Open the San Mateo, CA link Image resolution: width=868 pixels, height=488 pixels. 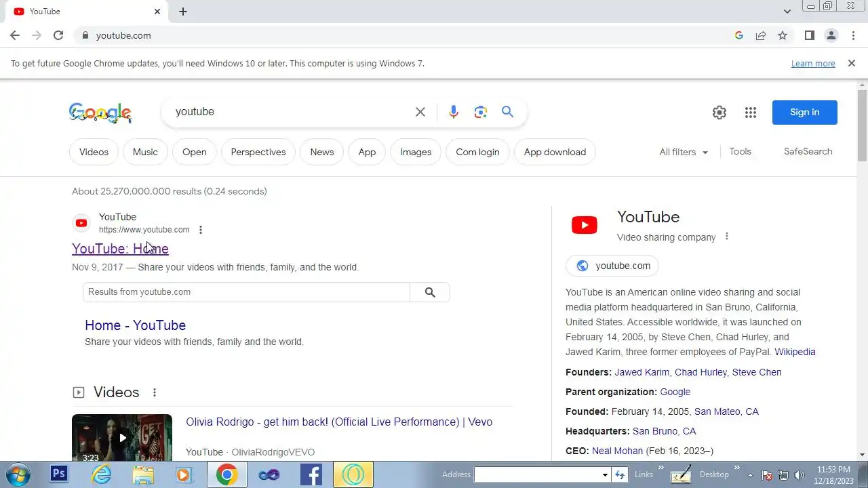click(x=726, y=411)
